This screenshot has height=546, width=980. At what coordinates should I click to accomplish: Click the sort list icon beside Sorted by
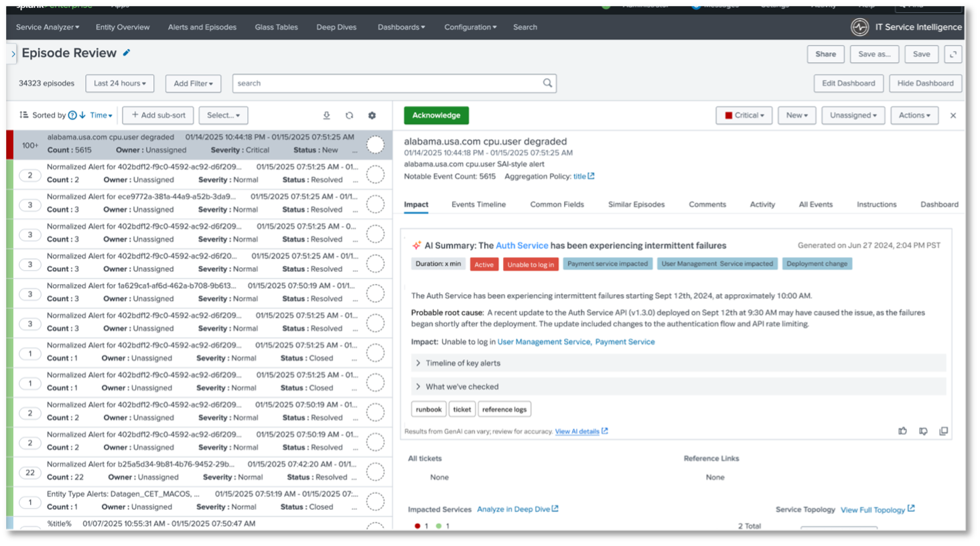coord(24,115)
